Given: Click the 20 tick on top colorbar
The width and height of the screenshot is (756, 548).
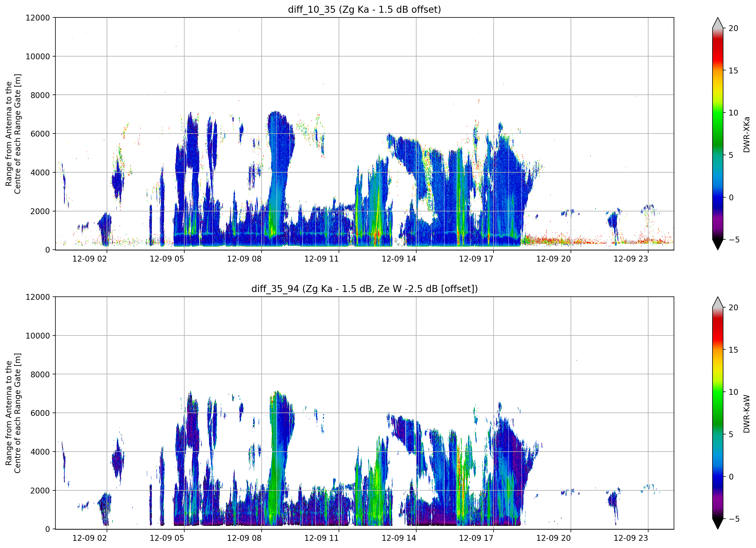Looking at the screenshot, I should tap(733, 29).
